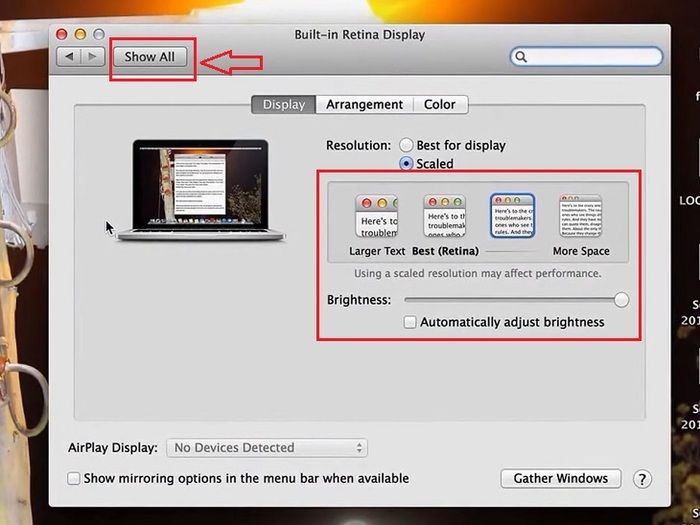The width and height of the screenshot is (700, 525).
Task: Click the 'Using a scaled resolution may affect performance.' text
Action: click(x=478, y=273)
